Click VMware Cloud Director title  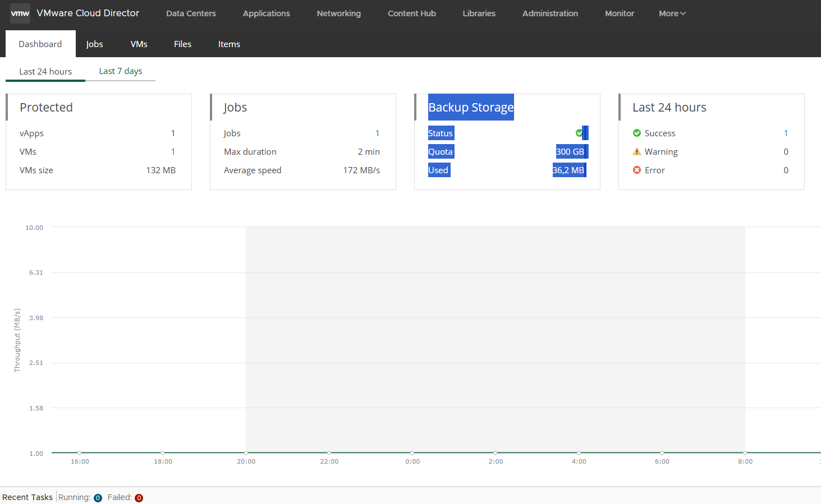[x=88, y=13]
